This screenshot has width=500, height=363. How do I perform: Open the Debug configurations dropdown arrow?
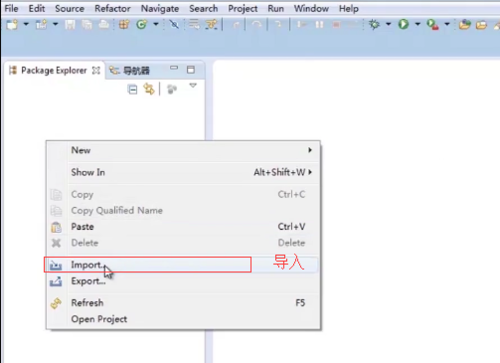click(x=388, y=24)
